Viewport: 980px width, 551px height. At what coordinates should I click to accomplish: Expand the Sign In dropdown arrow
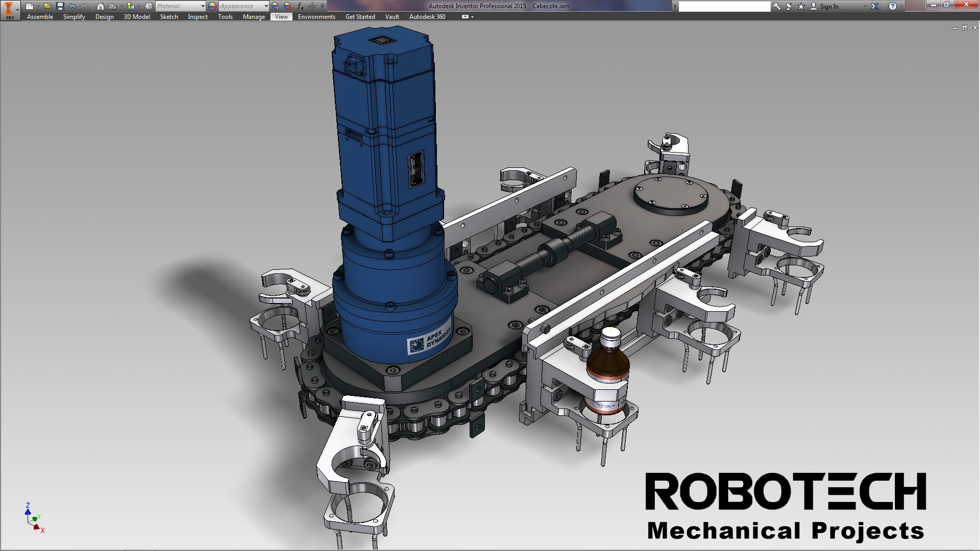pos(865,6)
